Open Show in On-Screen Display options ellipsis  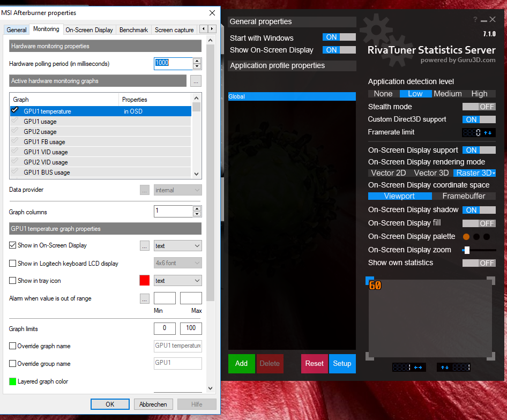145,246
